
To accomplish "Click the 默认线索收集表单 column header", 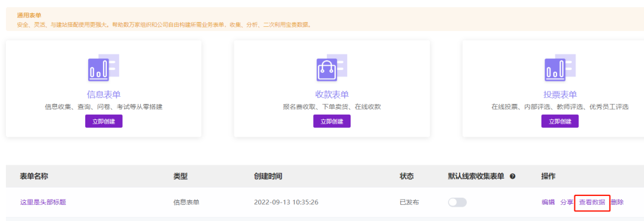I will click(476, 176).
